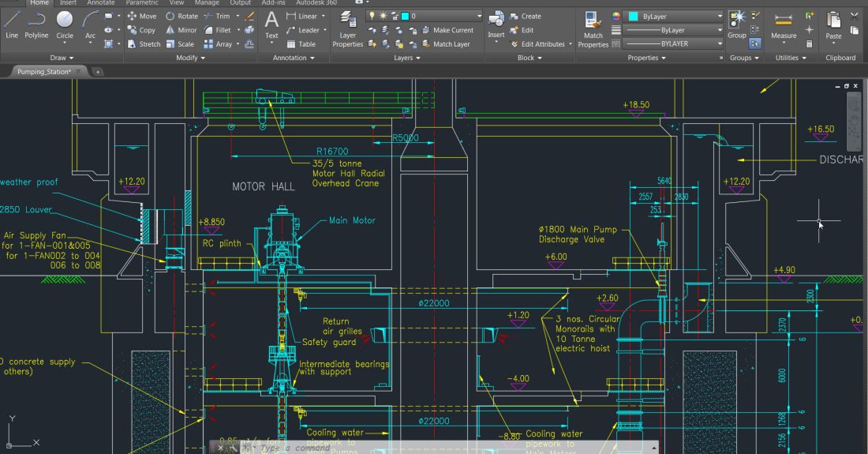Click the Cut scissors icon
Screen dimensions: 868x454
tap(854, 16)
